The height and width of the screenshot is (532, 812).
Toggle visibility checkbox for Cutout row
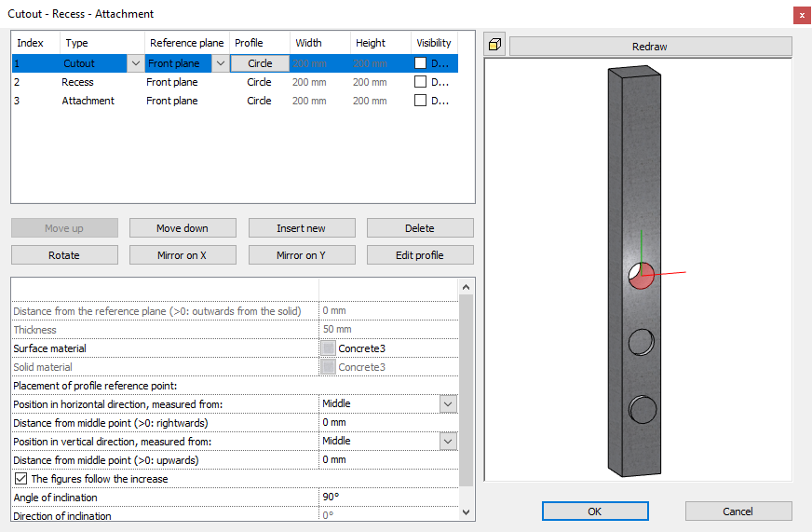point(421,63)
